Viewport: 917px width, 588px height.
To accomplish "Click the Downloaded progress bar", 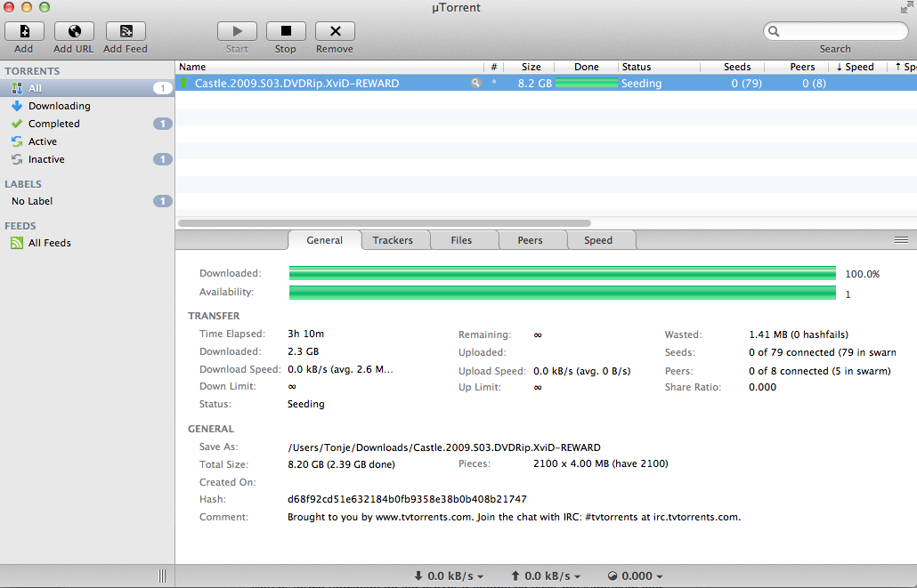I will coord(562,273).
